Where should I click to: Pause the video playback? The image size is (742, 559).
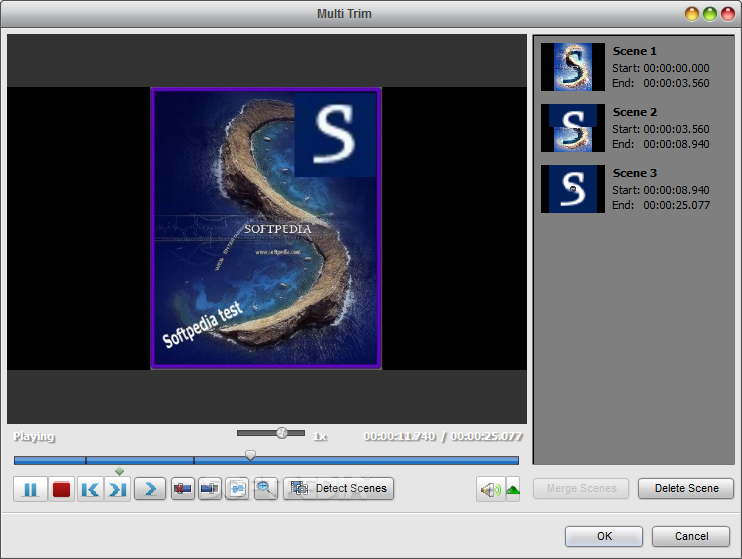(x=30, y=489)
